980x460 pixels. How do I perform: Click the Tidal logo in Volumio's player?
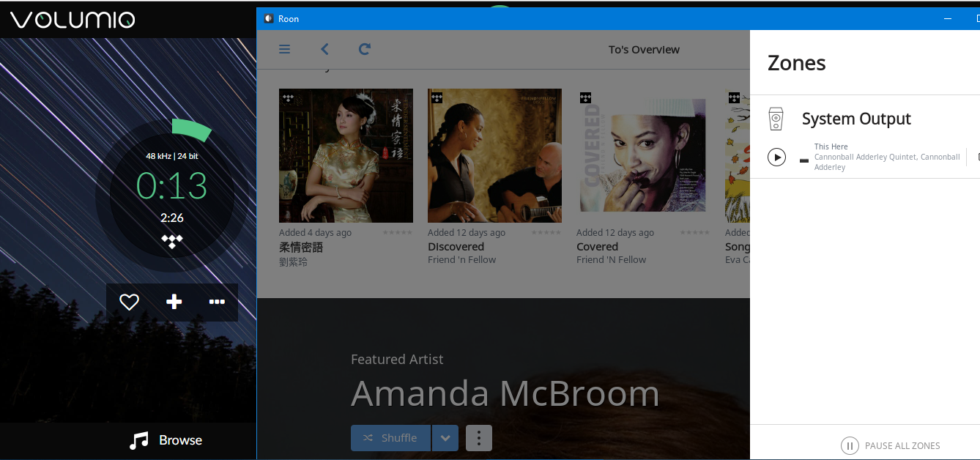tap(172, 241)
